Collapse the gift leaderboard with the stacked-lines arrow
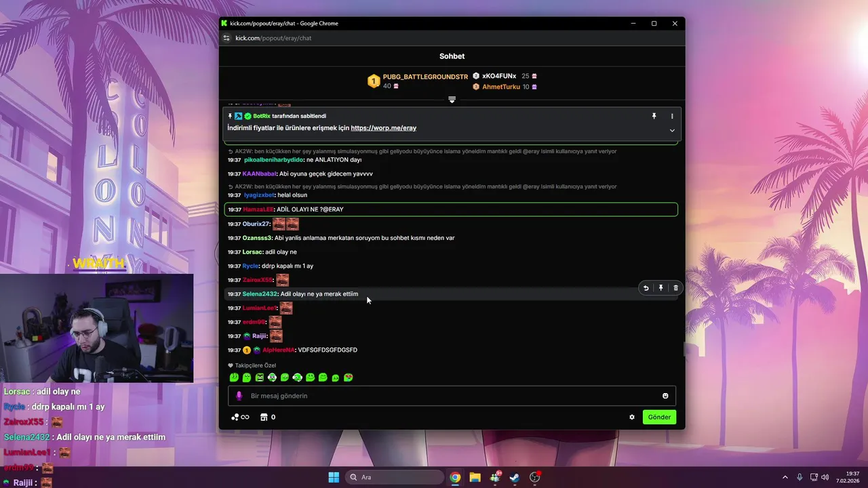The height and width of the screenshot is (488, 868). click(x=452, y=100)
